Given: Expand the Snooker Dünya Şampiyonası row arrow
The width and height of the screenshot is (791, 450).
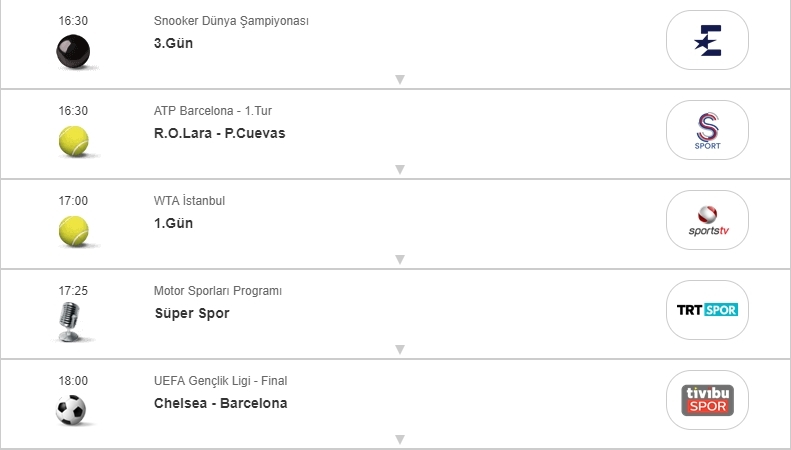Looking at the screenshot, I should pos(399,79).
